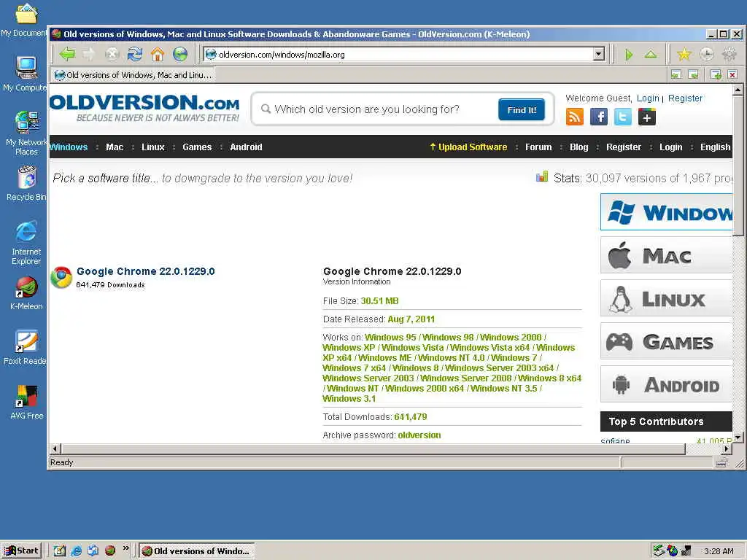This screenshot has width=747, height=560.
Task: Open the Games nav menu item
Action: tap(197, 147)
